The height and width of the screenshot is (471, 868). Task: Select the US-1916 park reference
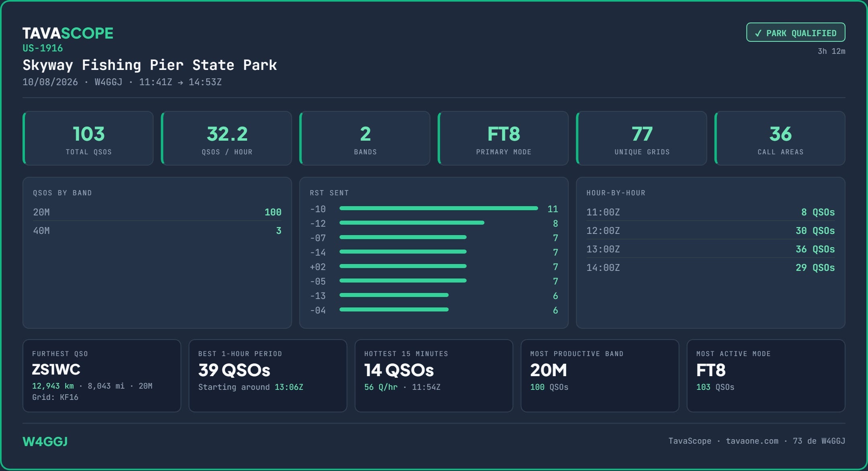pyautogui.click(x=43, y=48)
